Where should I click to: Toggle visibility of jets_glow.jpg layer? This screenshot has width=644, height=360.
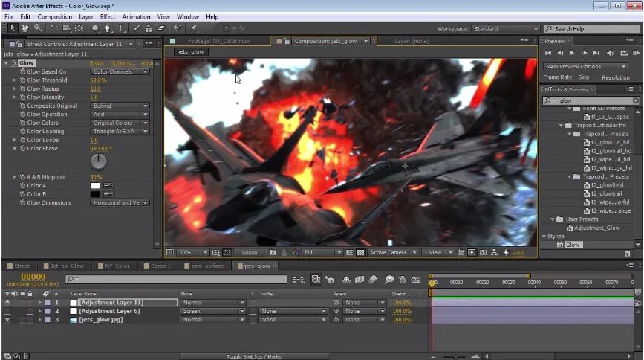click(x=8, y=319)
